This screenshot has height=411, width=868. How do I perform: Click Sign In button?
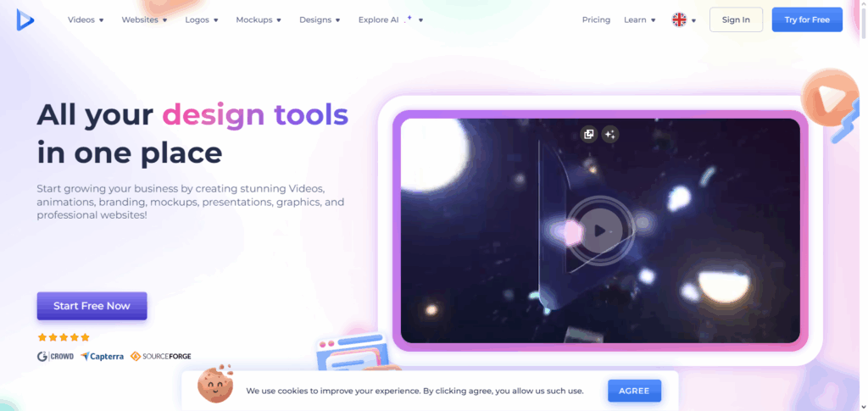tap(736, 19)
